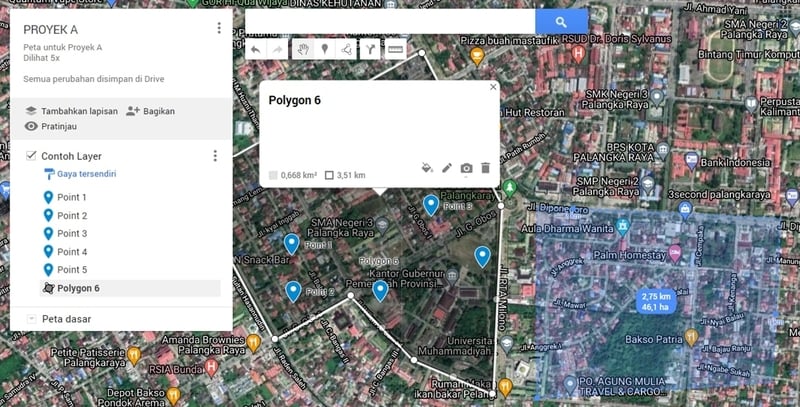Click the Bakso Patria restaurant pin
The image size is (800, 407).
tap(691, 337)
